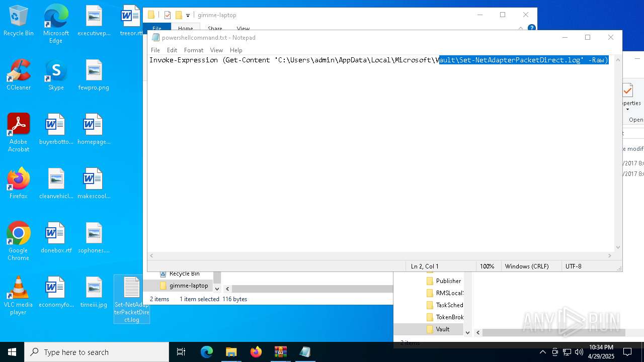Select the executivep... image file on desktop
The image size is (644, 362).
click(x=94, y=21)
